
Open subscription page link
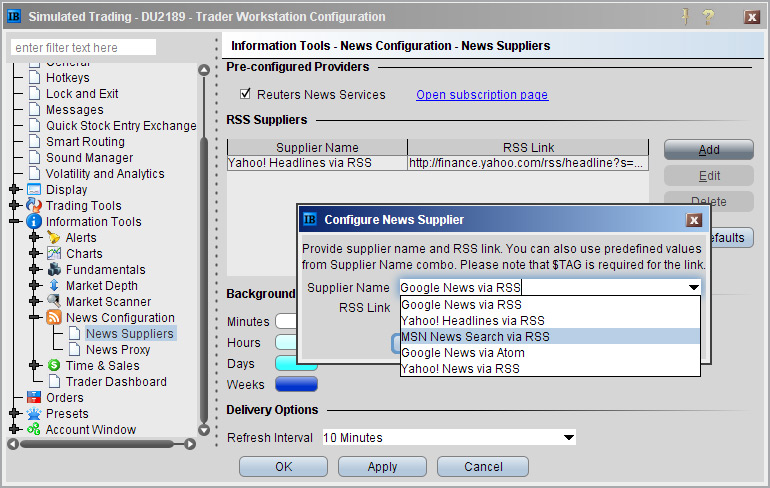click(x=482, y=95)
